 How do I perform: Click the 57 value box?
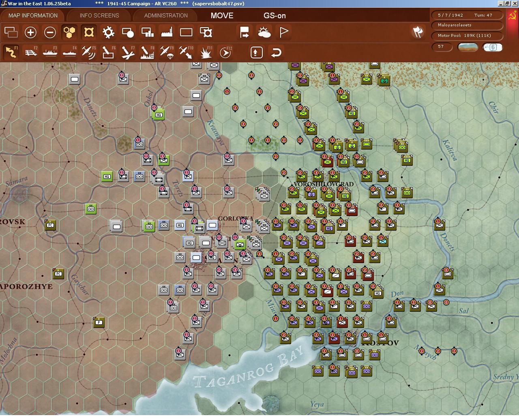coord(443,47)
